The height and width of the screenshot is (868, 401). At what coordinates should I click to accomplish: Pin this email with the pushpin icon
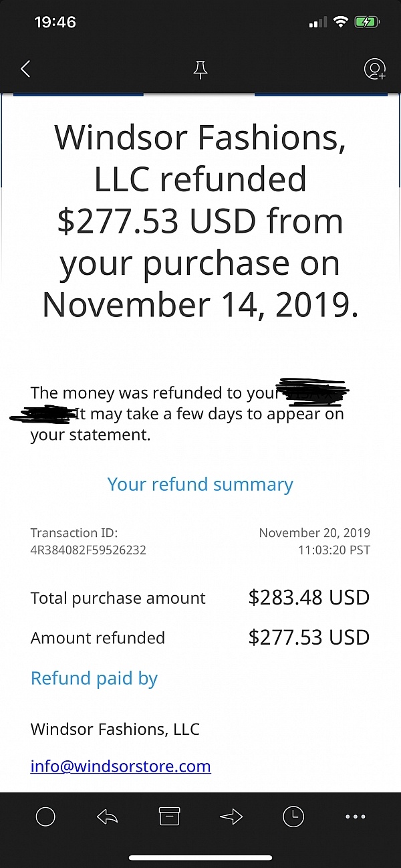200,70
